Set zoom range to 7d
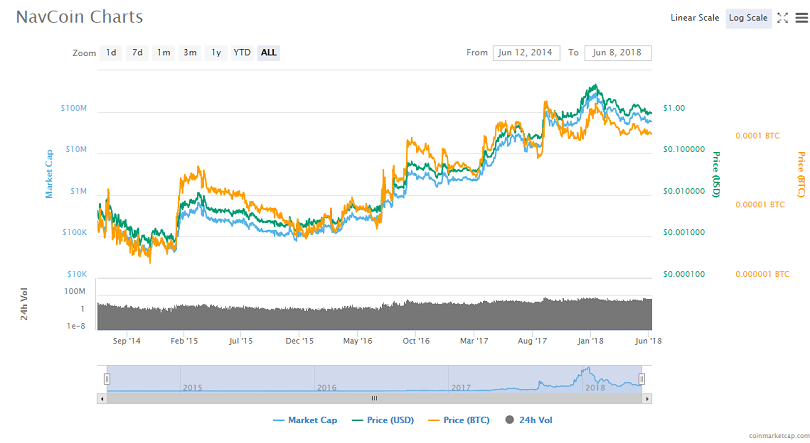Screen dimensions: 810x443 point(138,52)
